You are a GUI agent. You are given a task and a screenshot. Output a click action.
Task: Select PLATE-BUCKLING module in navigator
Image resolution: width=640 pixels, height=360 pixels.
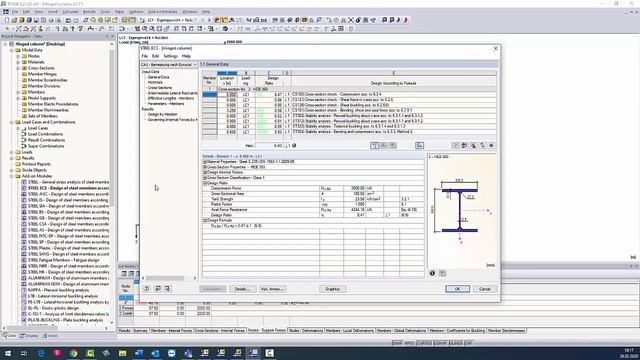pos(65,320)
